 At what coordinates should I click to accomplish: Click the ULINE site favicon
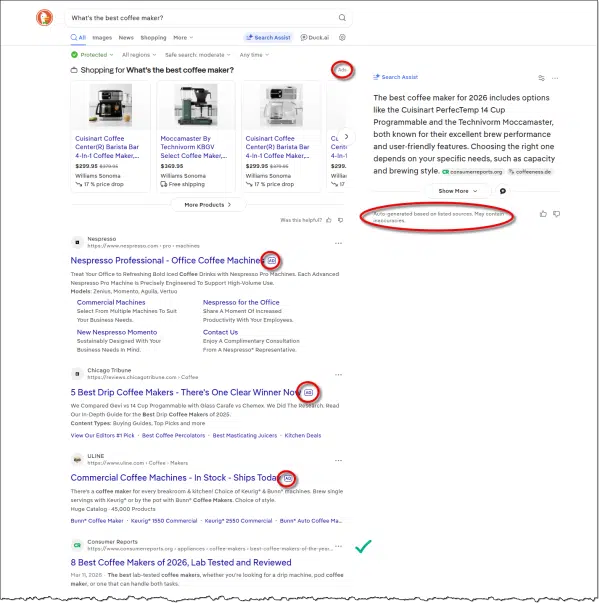(x=77, y=460)
